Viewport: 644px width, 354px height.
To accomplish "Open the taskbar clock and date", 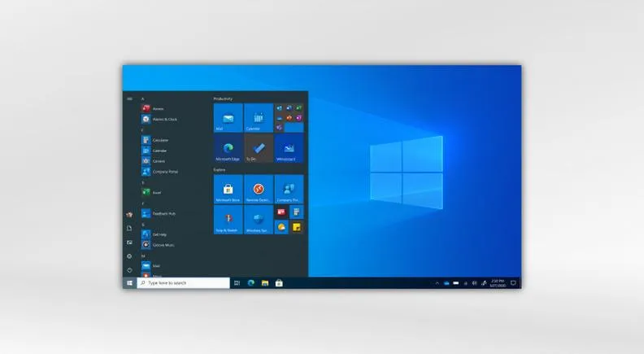I will (498, 283).
